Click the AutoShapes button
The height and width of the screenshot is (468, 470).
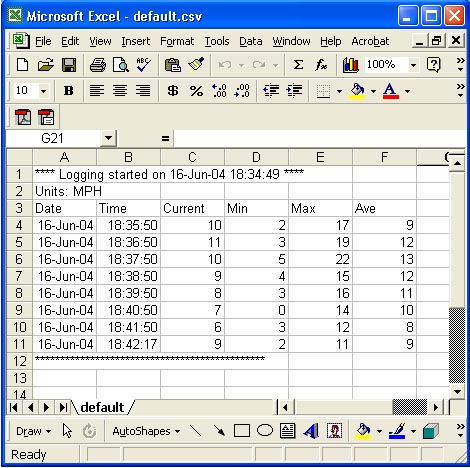[x=146, y=431]
